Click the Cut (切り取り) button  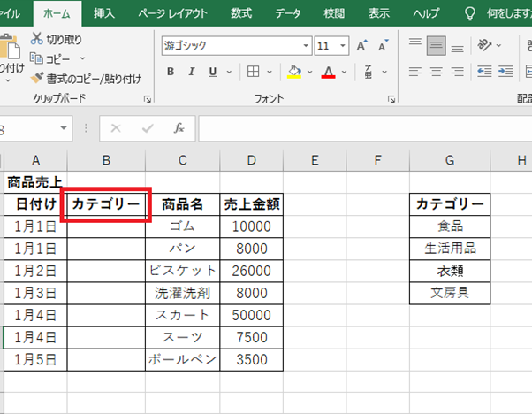[57, 40]
